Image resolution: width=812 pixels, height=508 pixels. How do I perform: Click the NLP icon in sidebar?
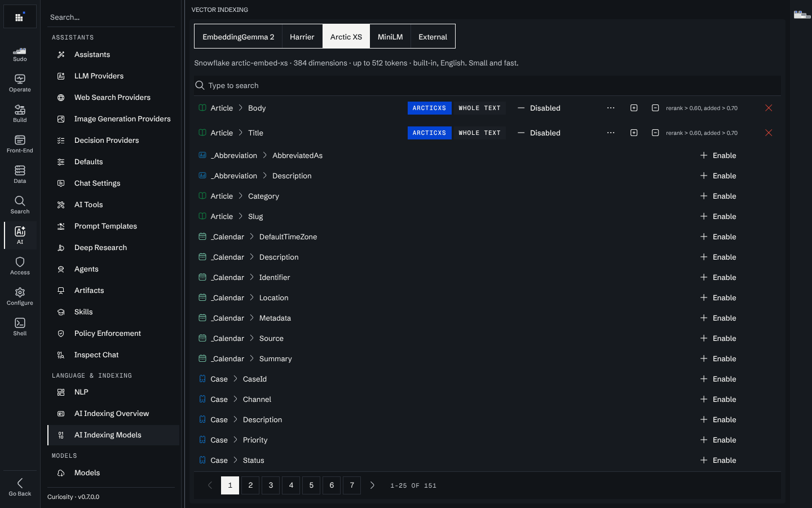coord(61,392)
